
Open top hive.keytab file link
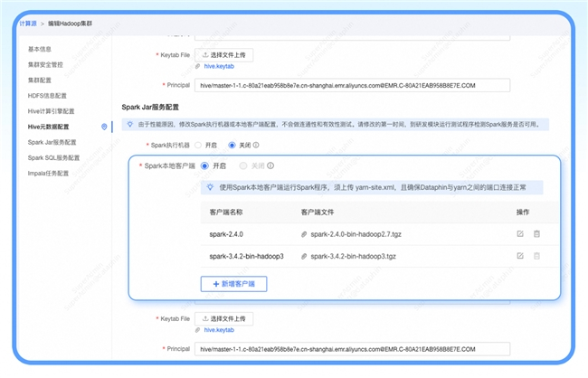[x=221, y=68]
